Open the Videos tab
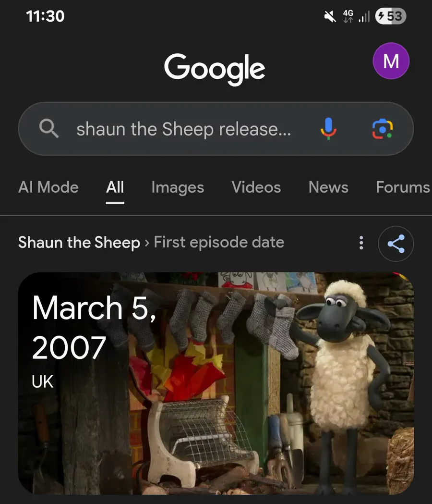The height and width of the screenshot is (504, 432). click(256, 187)
